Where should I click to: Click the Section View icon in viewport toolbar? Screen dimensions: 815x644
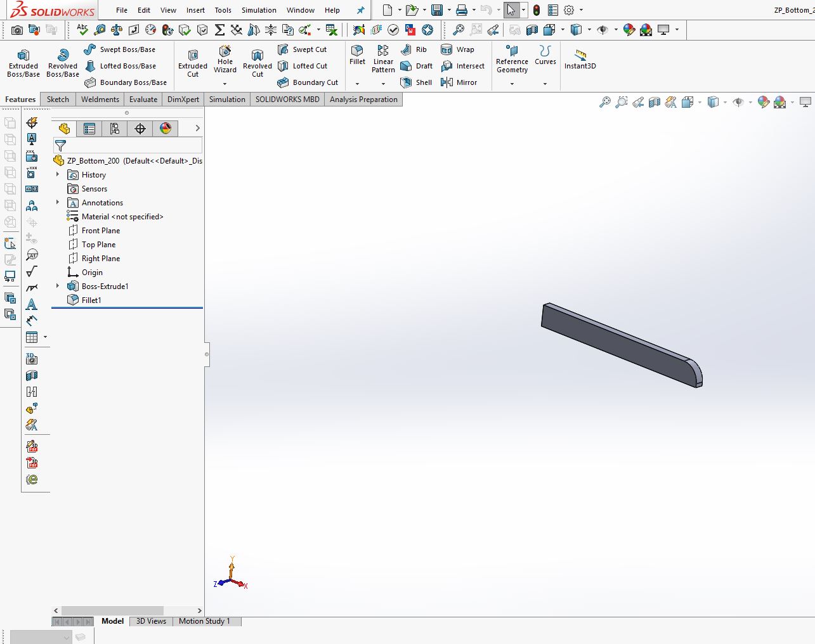(655, 102)
